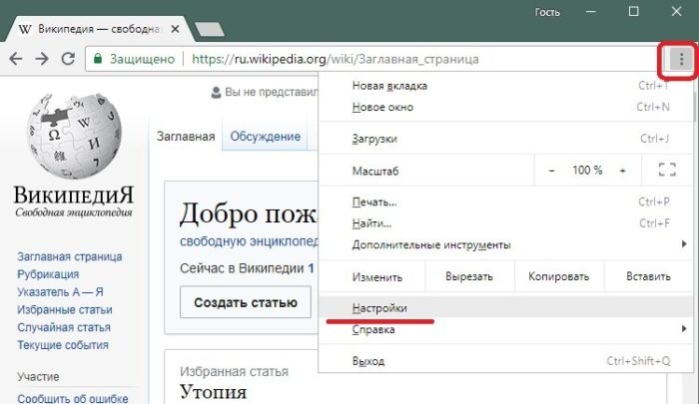Viewport: 699px width, 404px height.
Task: Click the green padlock security icon
Action: (98, 59)
